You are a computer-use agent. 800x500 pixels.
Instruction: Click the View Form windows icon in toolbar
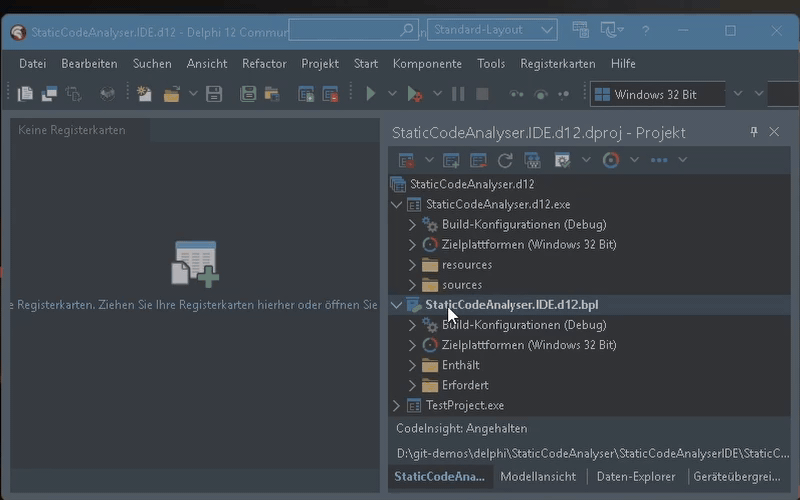tap(49, 94)
